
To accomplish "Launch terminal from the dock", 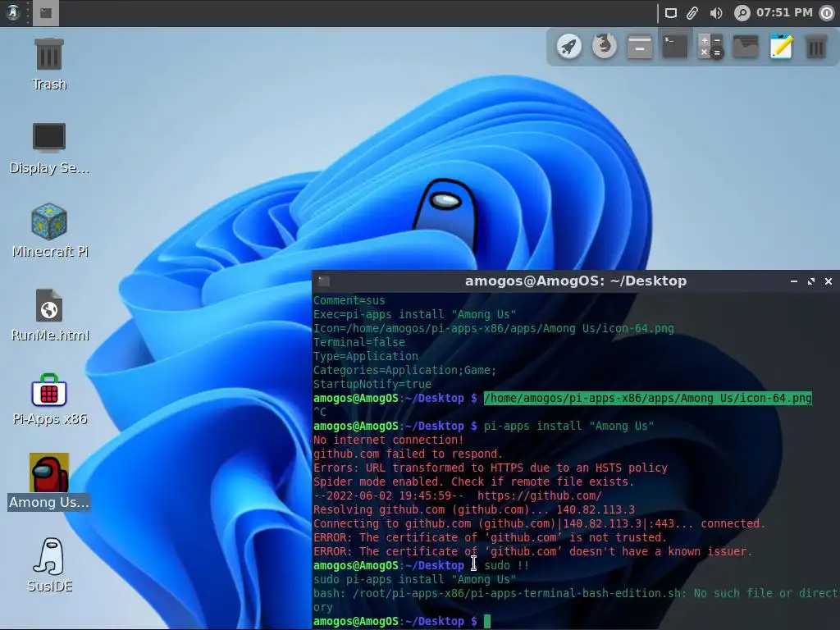I will (675, 47).
